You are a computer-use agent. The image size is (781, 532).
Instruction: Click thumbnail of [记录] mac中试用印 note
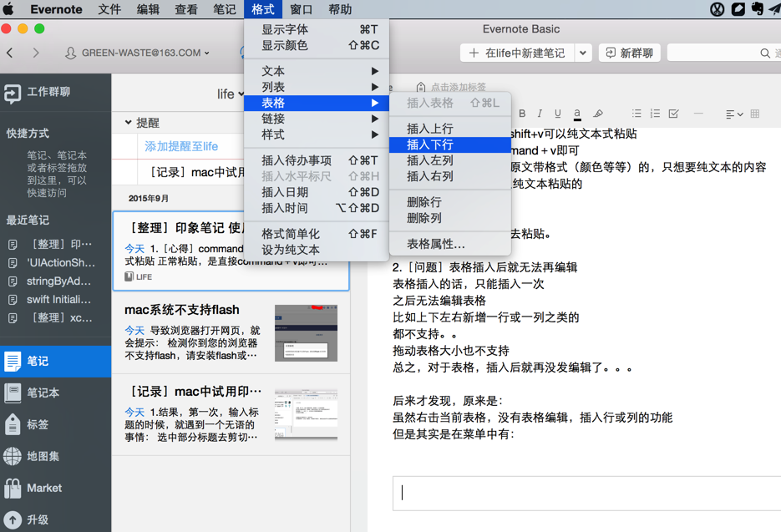(x=306, y=415)
